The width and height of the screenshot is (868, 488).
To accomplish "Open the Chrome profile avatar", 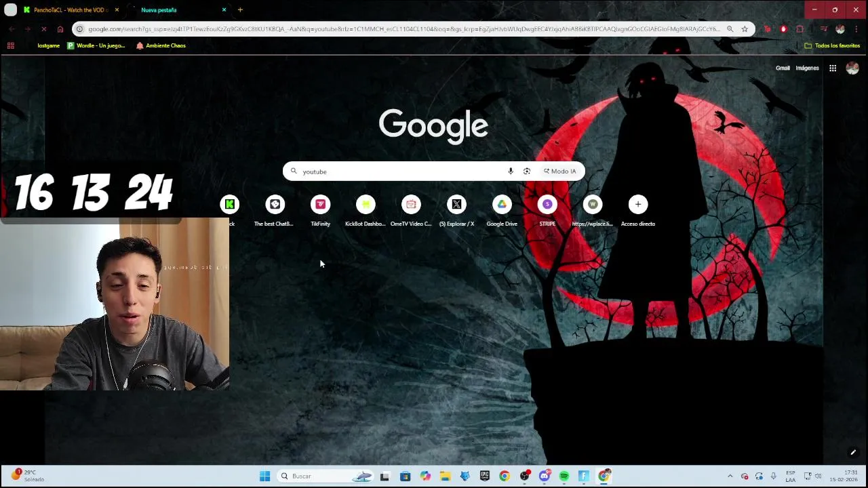I will pos(840,29).
